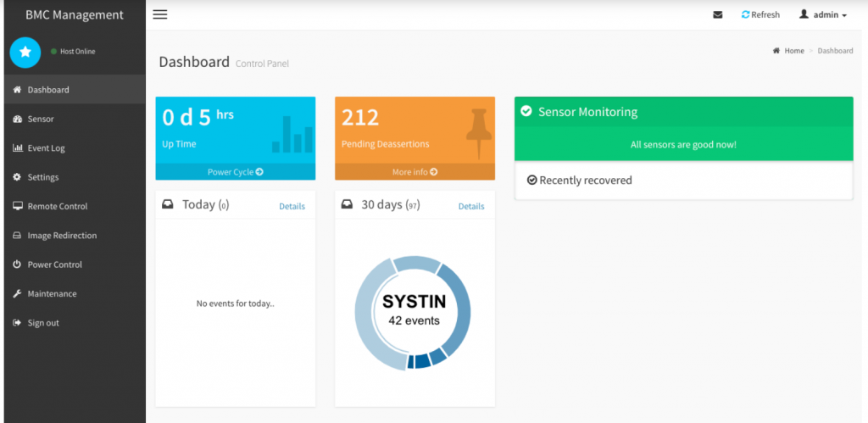Click the Power Control power icon
The image size is (868, 423).
coord(18,264)
